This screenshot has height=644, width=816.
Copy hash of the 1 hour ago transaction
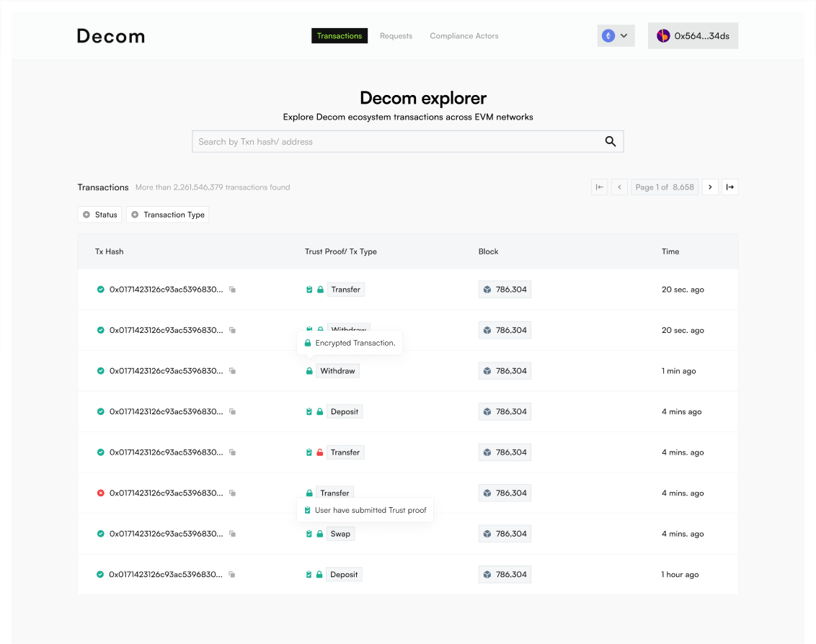(x=233, y=575)
